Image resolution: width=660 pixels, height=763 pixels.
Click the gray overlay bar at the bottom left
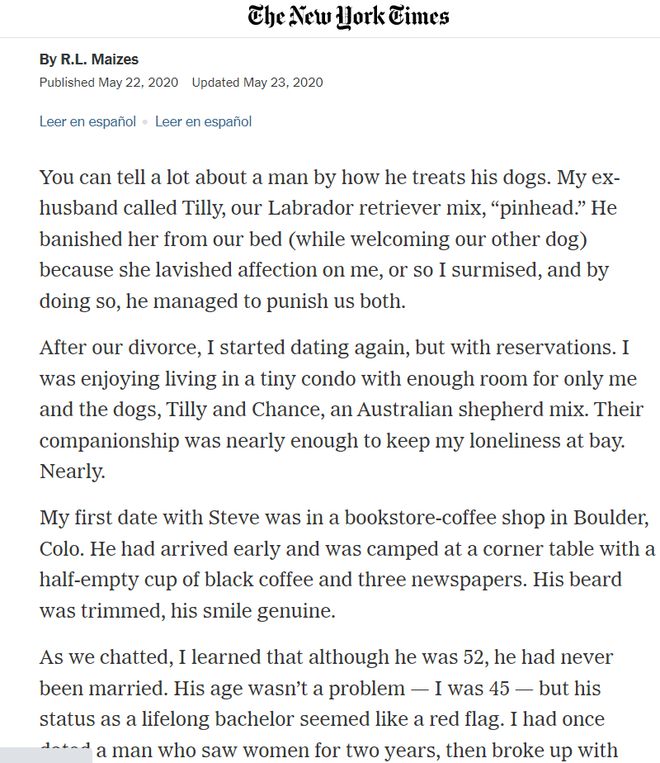pyautogui.click(x=46, y=756)
